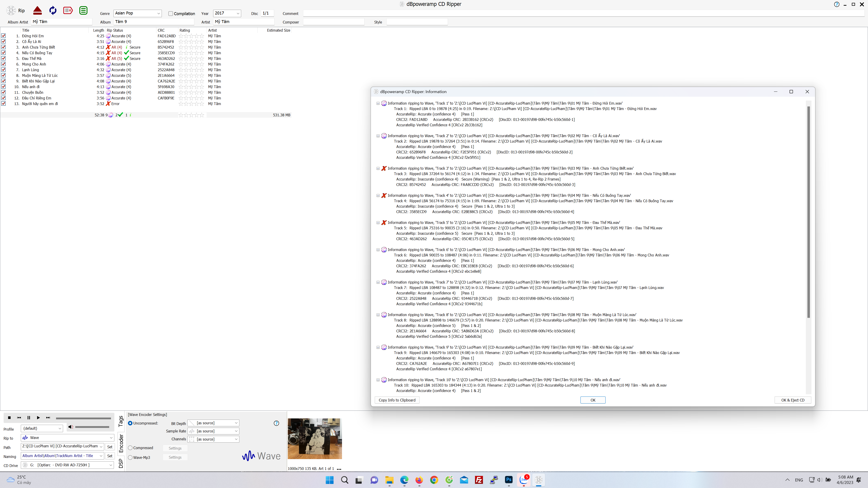Open metadata tag options (red tag icon)
This screenshot has height=488, width=868.
[x=68, y=10]
